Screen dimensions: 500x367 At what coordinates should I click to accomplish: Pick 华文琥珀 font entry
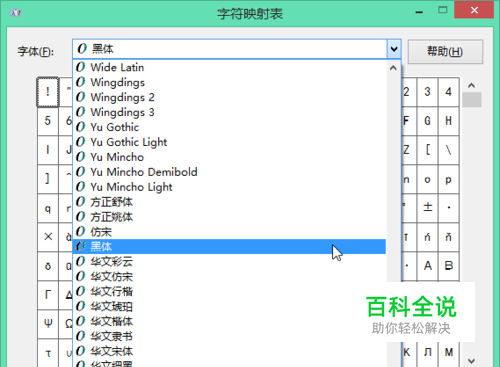point(229,306)
